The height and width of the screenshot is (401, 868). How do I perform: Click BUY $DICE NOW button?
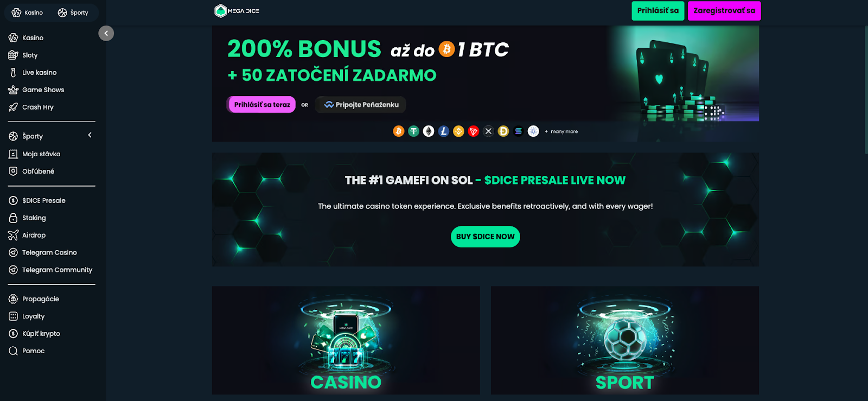click(x=486, y=237)
